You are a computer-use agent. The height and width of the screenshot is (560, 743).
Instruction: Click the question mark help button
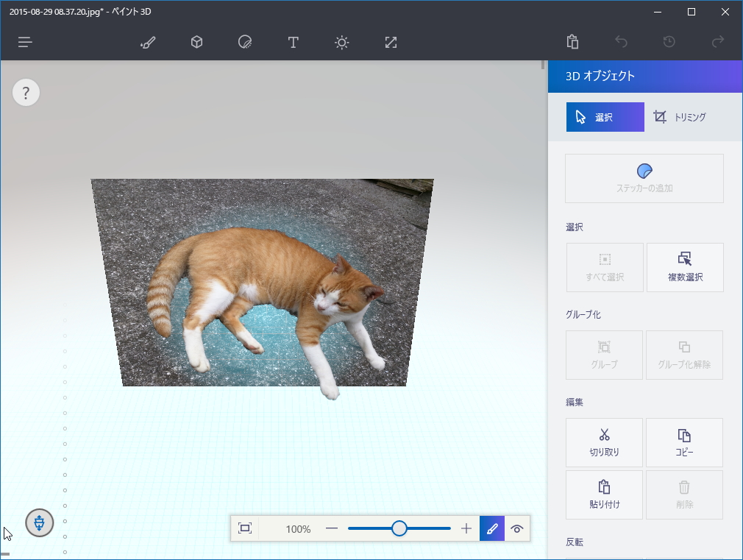click(x=26, y=93)
